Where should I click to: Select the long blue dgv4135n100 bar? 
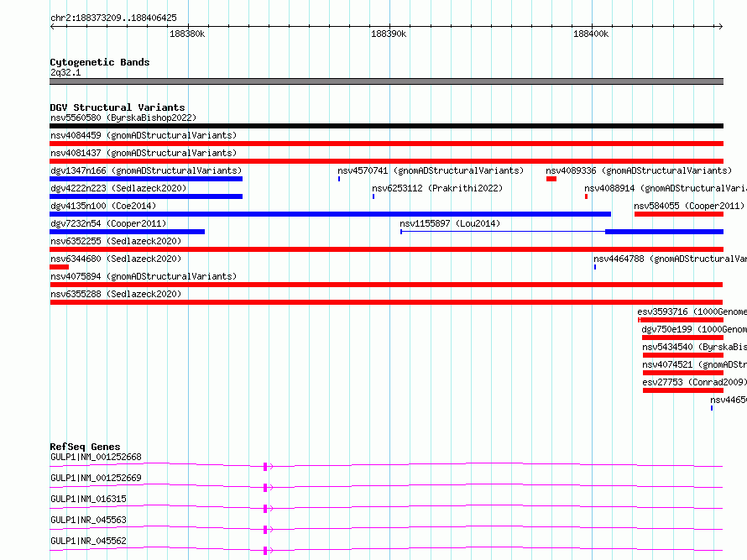(x=330, y=214)
